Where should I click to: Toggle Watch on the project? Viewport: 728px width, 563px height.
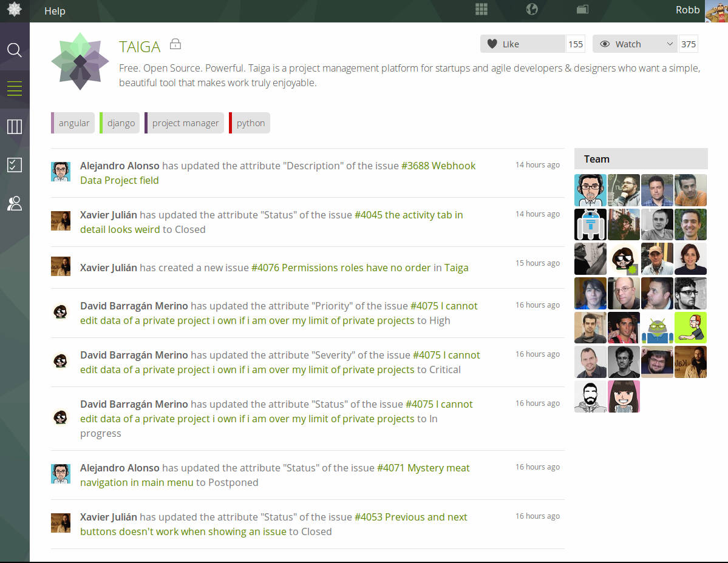tap(628, 44)
